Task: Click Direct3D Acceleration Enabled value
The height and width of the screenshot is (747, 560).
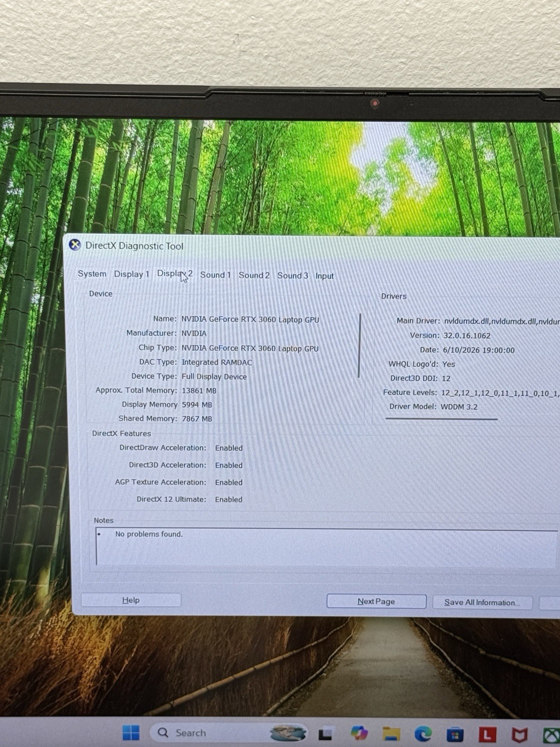Action: pos(229,465)
